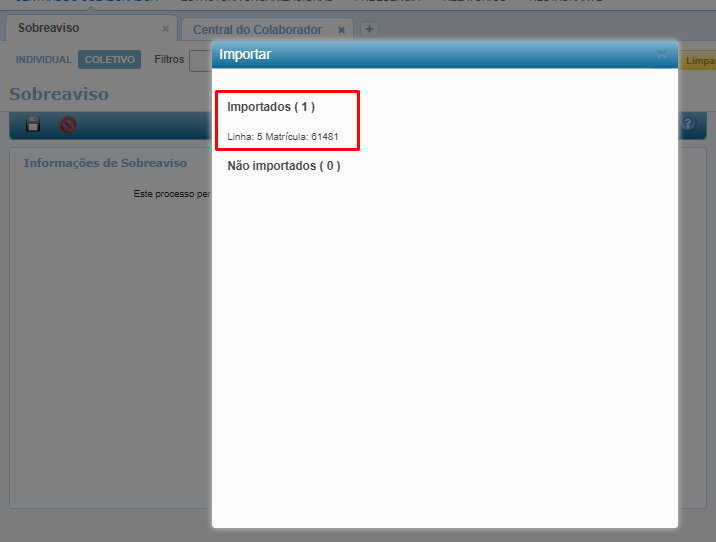This screenshot has width=716, height=542.
Task: Click the red cancel icon in toolbar
Action: [x=68, y=125]
